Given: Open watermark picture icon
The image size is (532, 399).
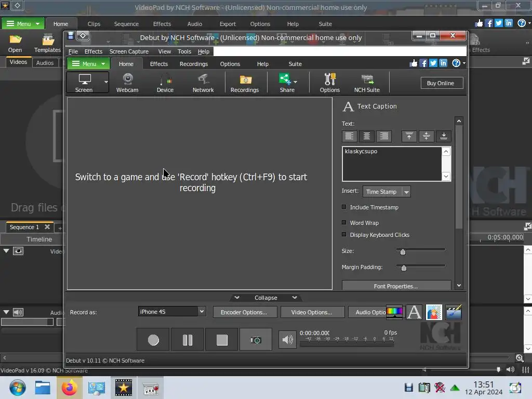Looking at the screenshot, I should click(x=434, y=312).
